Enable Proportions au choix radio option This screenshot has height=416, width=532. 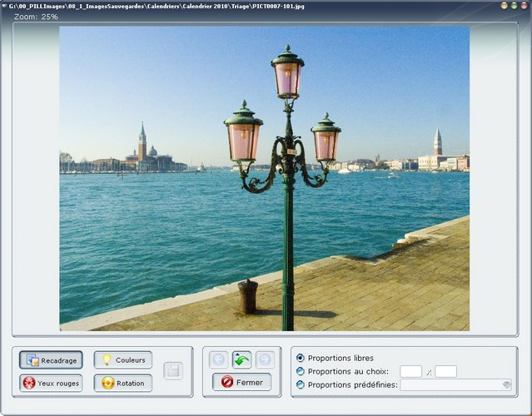[x=301, y=371]
